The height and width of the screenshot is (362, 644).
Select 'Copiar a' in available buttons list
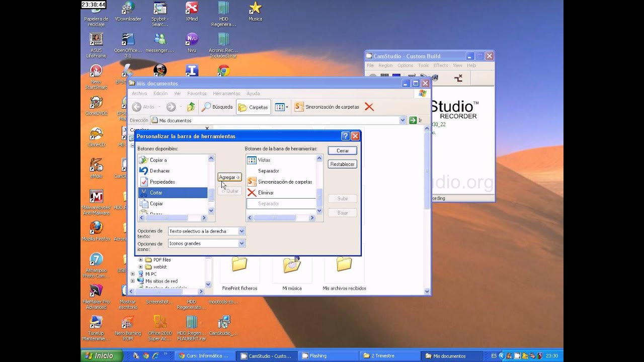pos(173,160)
